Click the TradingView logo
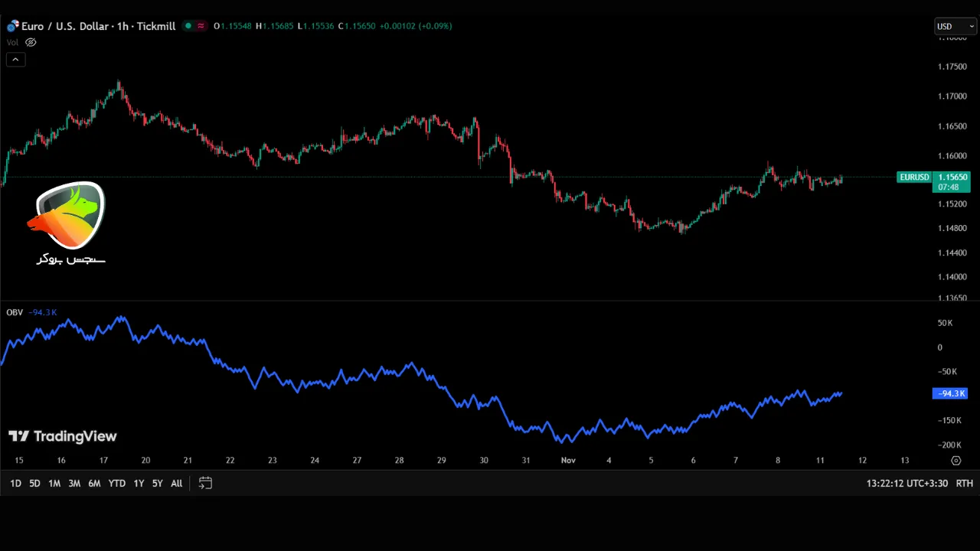Screen dimensions: 980x551 63,436
